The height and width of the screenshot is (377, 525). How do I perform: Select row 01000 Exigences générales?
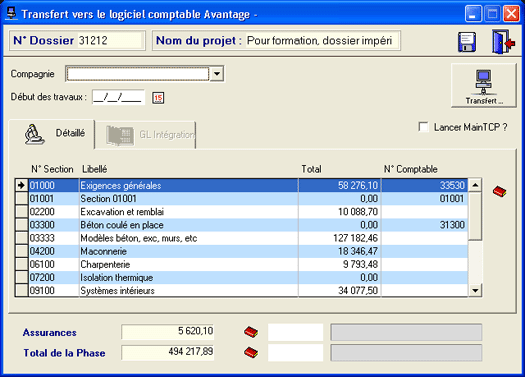point(241,185)
